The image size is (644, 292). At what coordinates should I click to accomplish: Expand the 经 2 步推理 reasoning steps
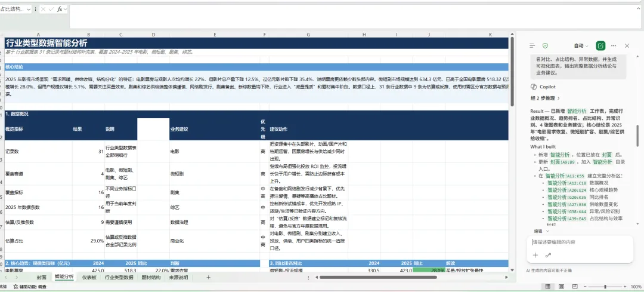(x=545, y=99)
